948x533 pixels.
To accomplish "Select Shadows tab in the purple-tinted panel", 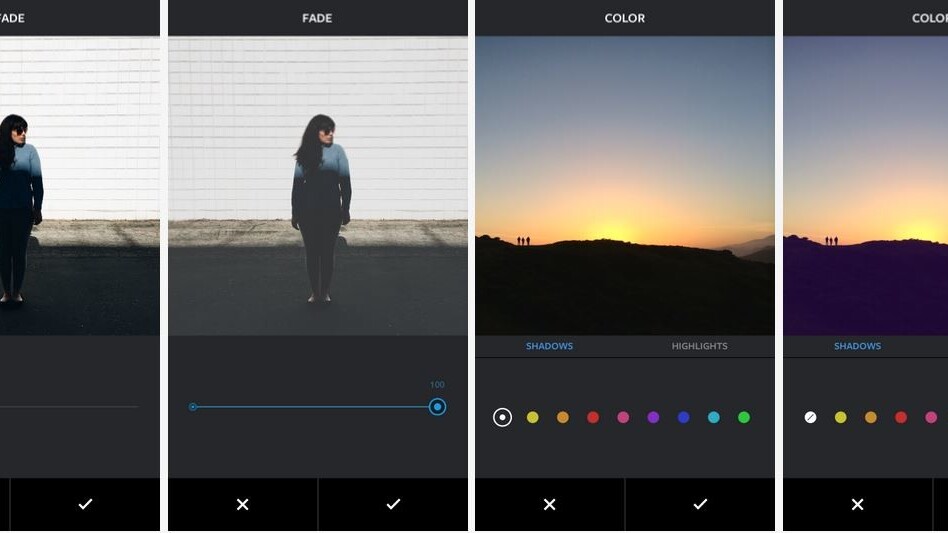I will click(x=857, y=346).
